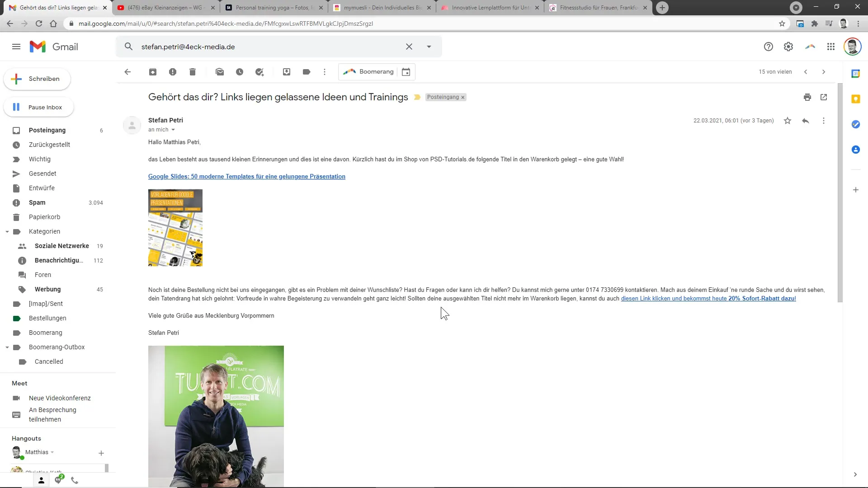Open more actions menu in email toolbar

pyautogui.click(x=325, y=72)
